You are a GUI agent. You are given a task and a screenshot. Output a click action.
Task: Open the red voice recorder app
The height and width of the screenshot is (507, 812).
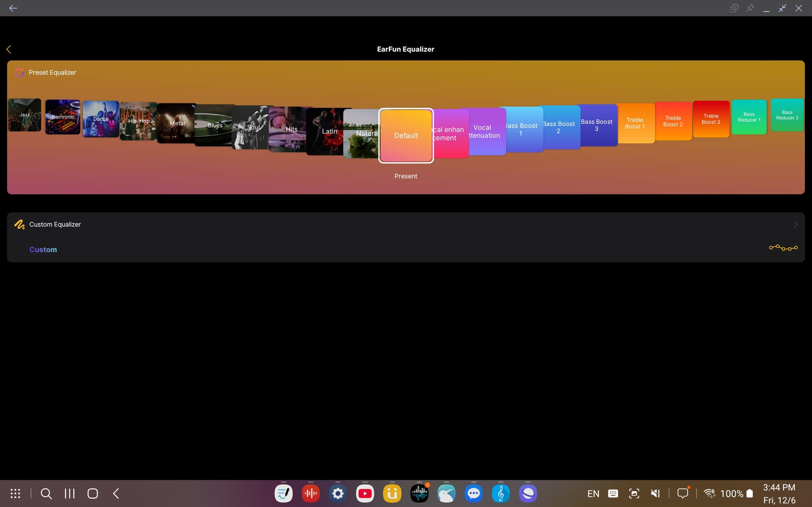coord(311,494)
